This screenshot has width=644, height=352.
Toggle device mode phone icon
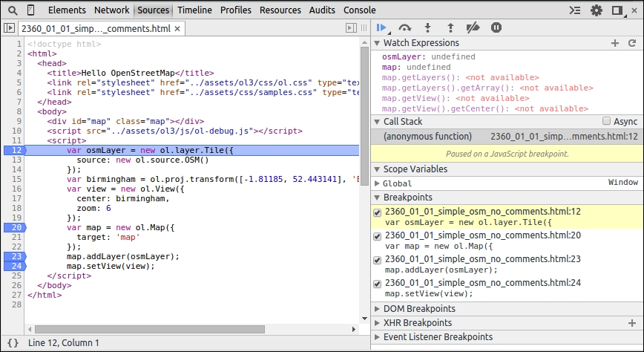tap(30, 10)
